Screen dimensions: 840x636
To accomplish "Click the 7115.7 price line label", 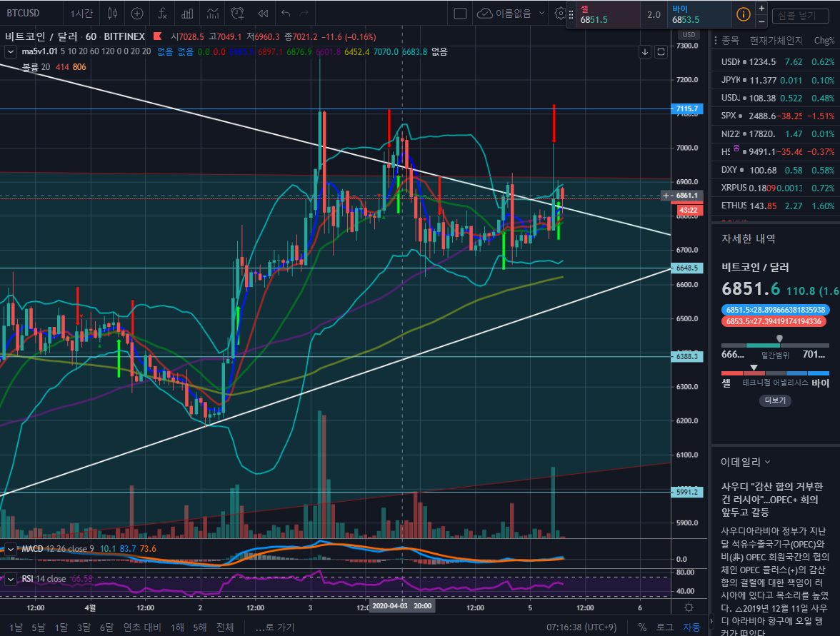I will point(687,108).
